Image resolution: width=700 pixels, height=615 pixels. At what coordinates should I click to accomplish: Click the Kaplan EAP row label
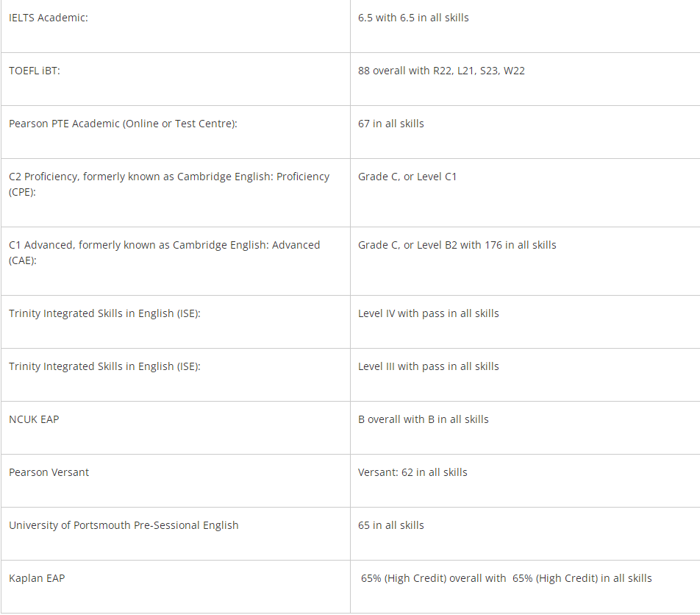point(37,578)
